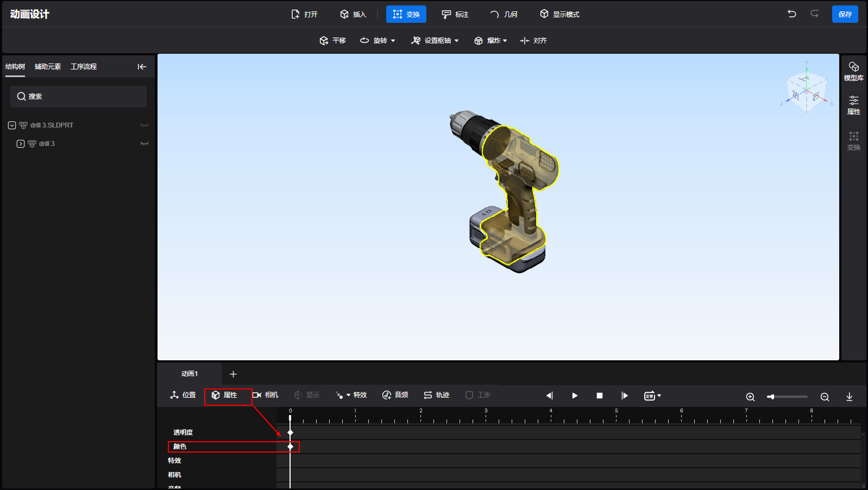Click the 工步 step tool
Screen dimensions: 868x490
click(x=478, y=395)
